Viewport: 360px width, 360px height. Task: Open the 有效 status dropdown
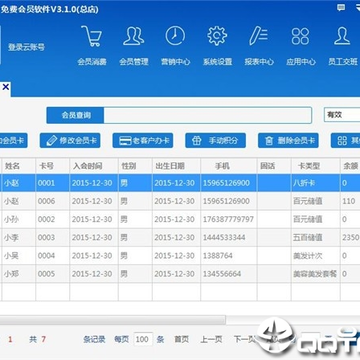click(342, 115)
